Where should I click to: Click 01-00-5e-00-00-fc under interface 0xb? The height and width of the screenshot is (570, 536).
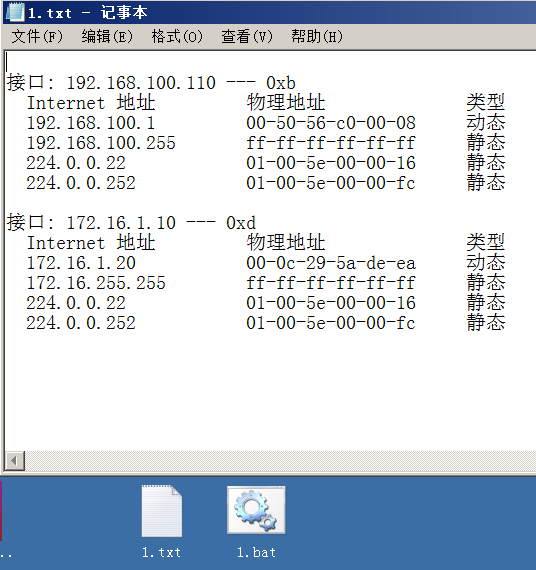(331, 183)
